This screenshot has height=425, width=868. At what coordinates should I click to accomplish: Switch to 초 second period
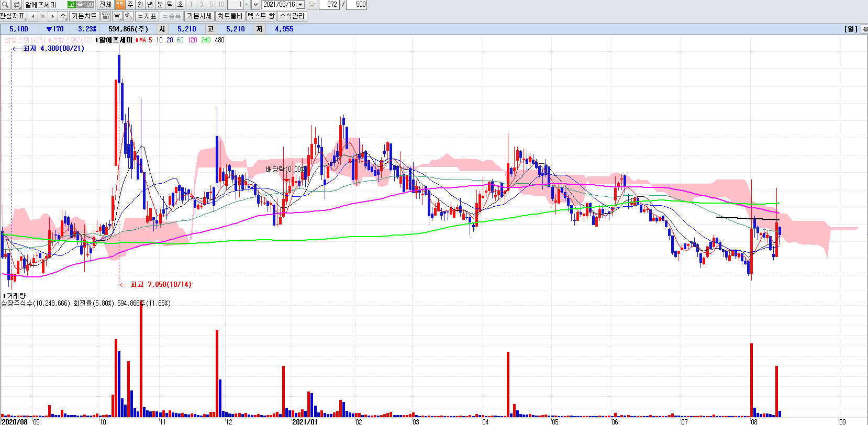click(180, 5)
